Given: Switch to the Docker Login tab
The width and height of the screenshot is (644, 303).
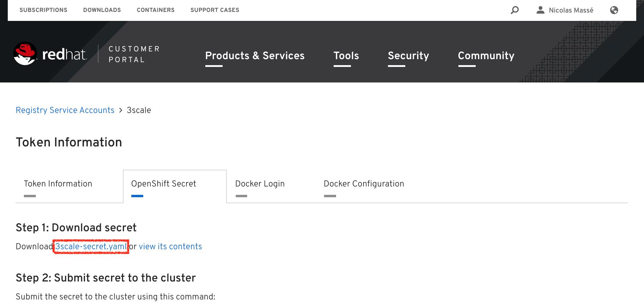Looking at the screenshot, I should pyautogui.click(x=260, y=183).
